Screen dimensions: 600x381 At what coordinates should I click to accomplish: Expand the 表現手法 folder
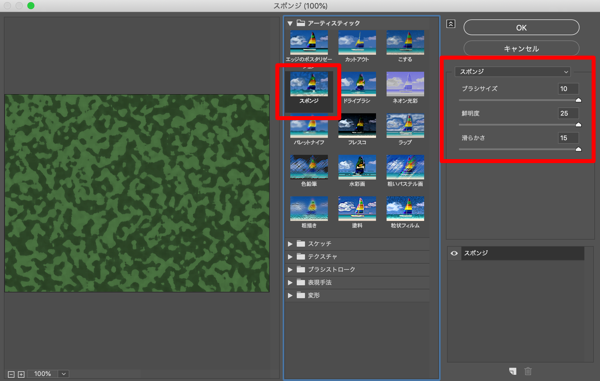pyautogui.click(x=290, y=282)
